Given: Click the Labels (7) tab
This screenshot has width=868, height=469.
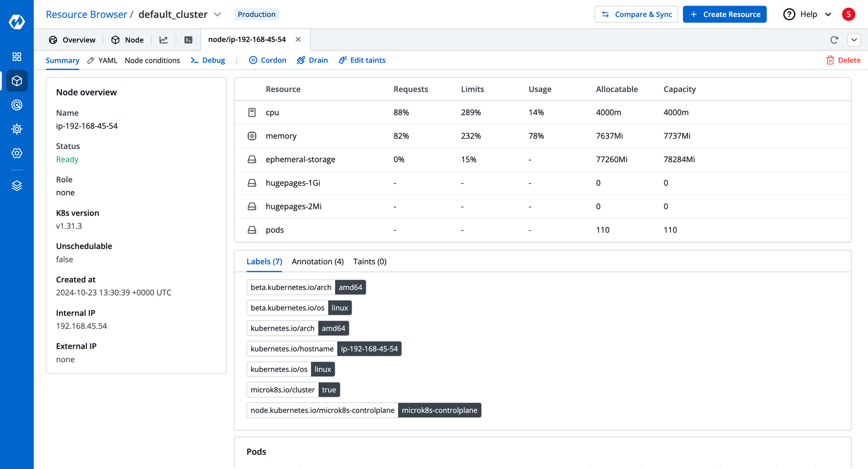Looking at the screenshot, I should tap(264, 261).
